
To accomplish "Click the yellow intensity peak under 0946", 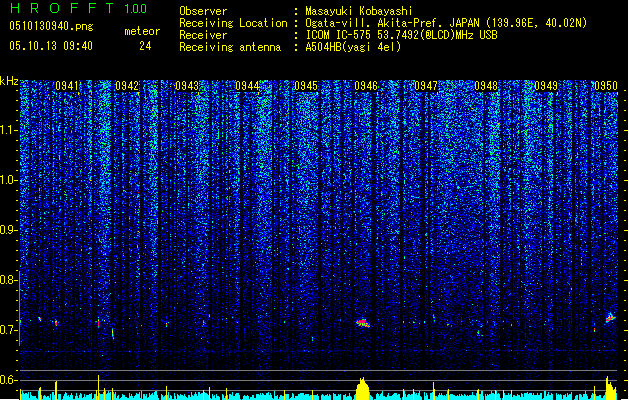I will pos(363,388).
